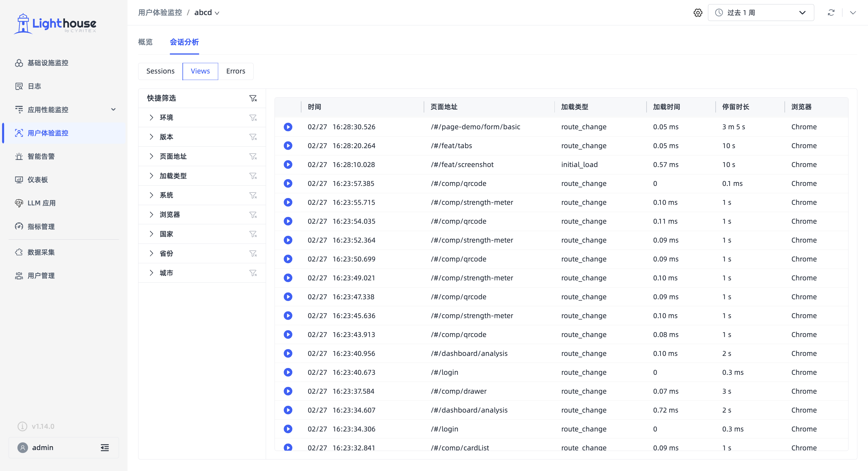
Task: Play the 16:28:20.264 /#/feat/tabs replay
Action: [288, 146]
